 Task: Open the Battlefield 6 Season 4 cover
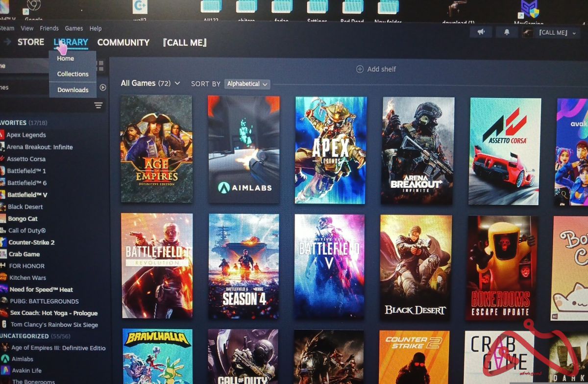click(x=244, y=266)
